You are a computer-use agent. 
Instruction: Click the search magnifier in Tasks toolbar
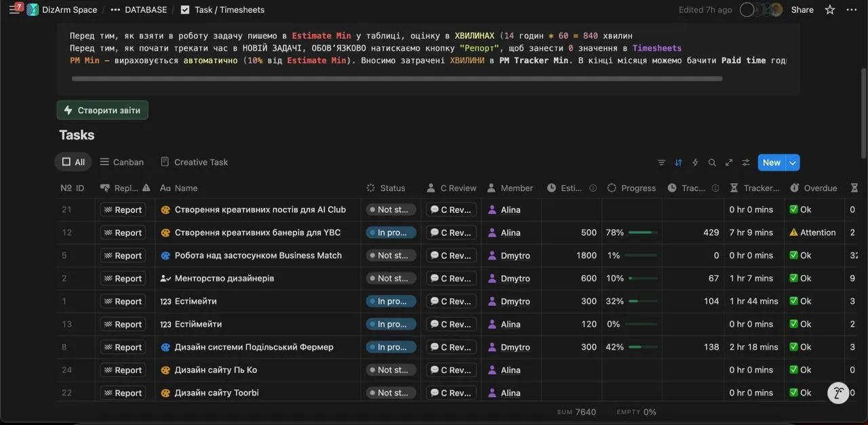[x=712, y=163]
